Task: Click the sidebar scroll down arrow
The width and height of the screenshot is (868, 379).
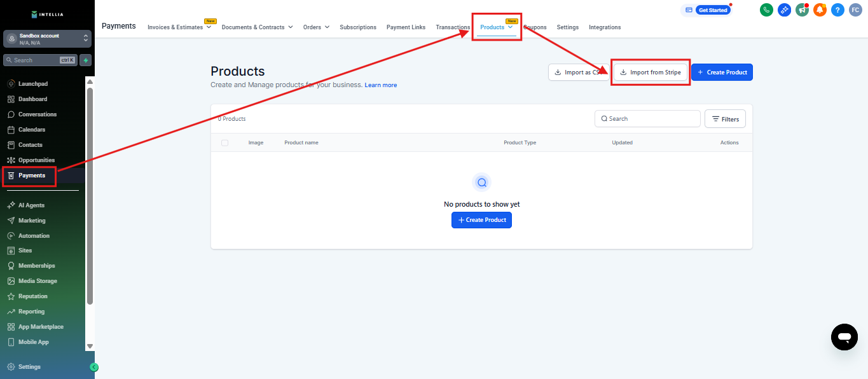Action: pos(90,346)
